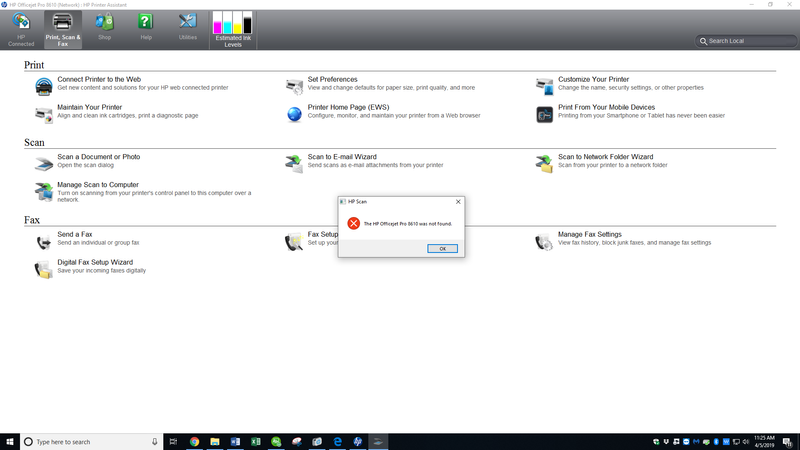Open the Manage Fax Settings link

pos(590,235)
